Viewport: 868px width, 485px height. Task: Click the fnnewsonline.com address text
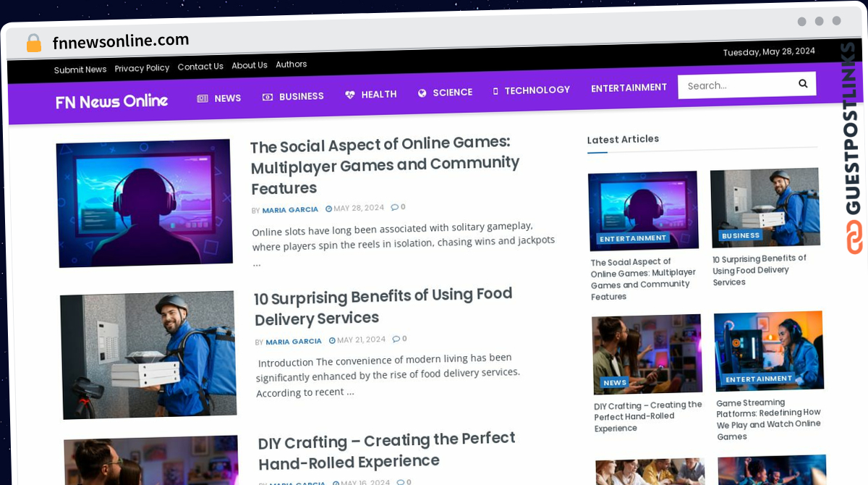[x=121, y=41]
